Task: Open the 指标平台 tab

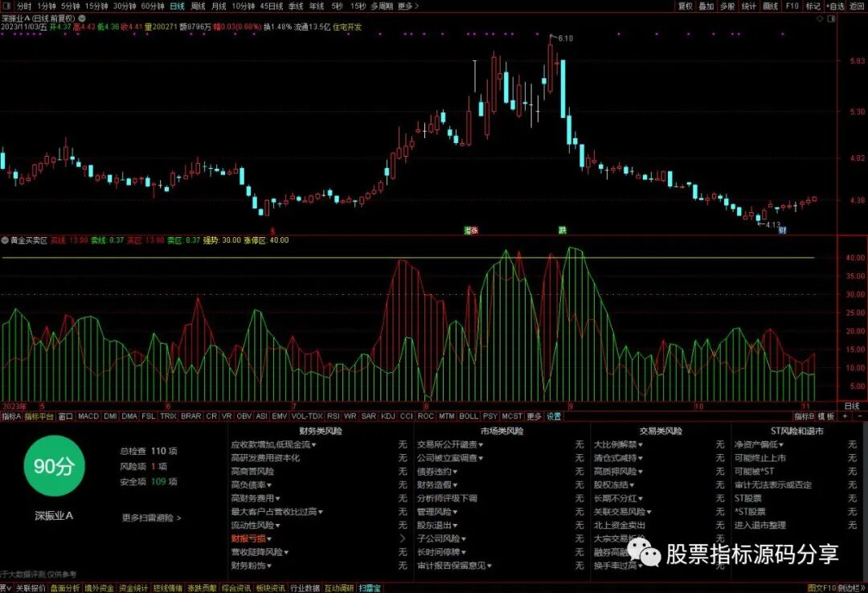Action: pyautogui.click(x=39, y=415)
